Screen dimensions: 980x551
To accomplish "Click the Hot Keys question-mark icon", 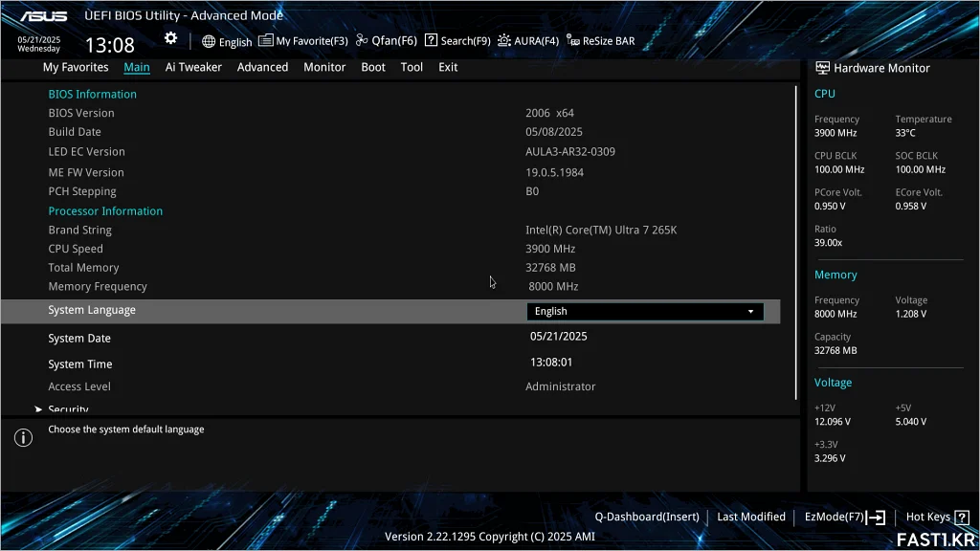I will click(x=962, y=518).
